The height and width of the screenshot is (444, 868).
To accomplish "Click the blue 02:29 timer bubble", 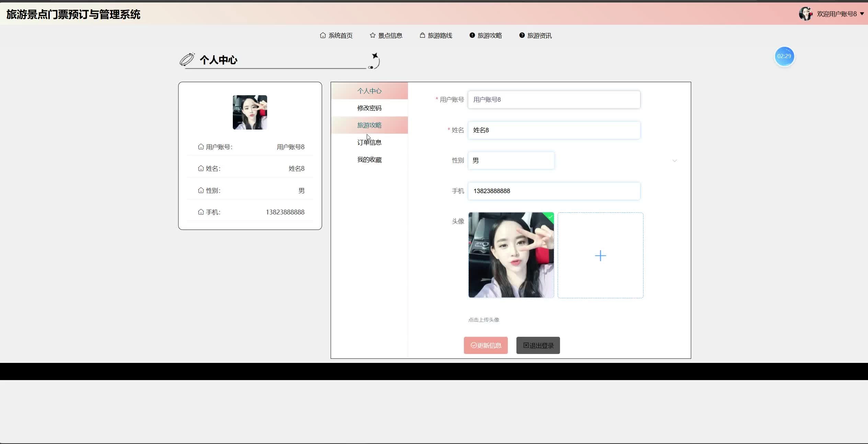I will (x=784, y=56).
